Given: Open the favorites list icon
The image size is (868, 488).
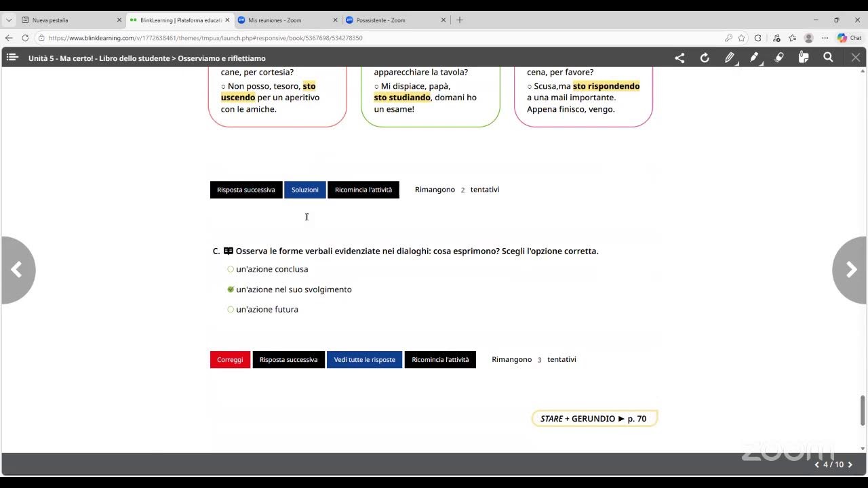Looking at the screenshot, I should point(792,38).
